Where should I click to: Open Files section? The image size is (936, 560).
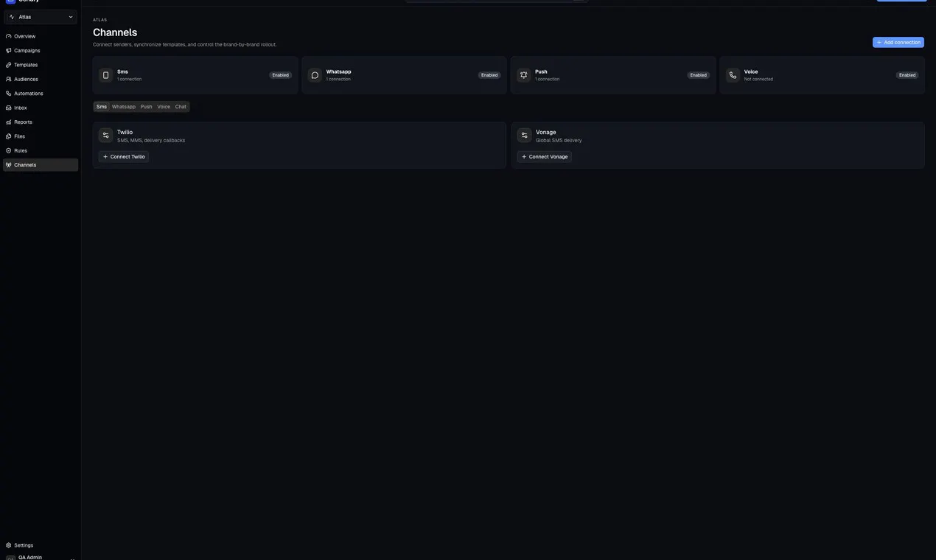coord(41,136)
